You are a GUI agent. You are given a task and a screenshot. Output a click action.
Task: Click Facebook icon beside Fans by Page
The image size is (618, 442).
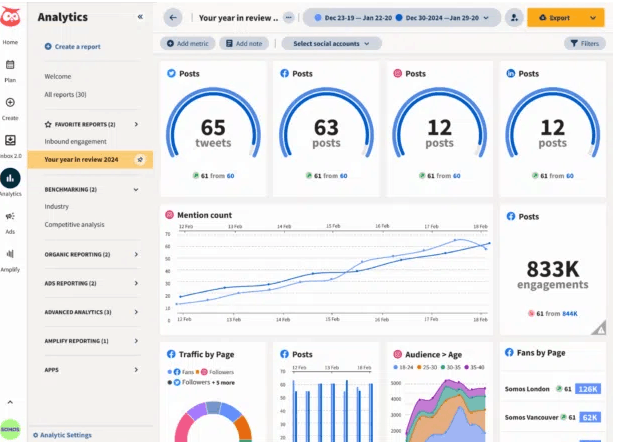(x=509, y=352)
